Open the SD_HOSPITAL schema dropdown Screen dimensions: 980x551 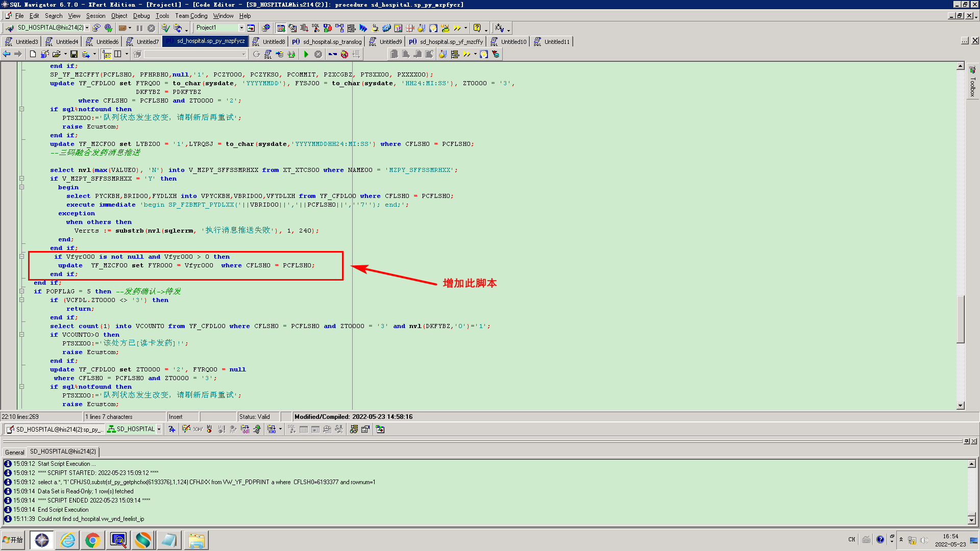click(159, 430)
